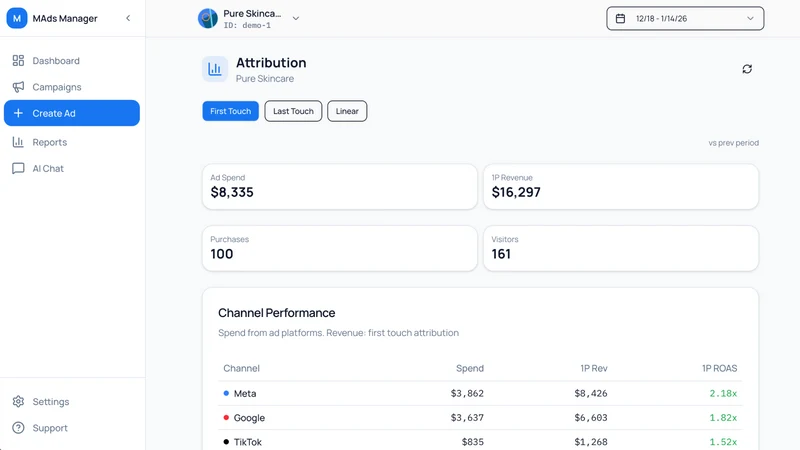800x450 pixels.
Task: Click the 1P Revenue $16,297 card
Action: tap(621, 187)
